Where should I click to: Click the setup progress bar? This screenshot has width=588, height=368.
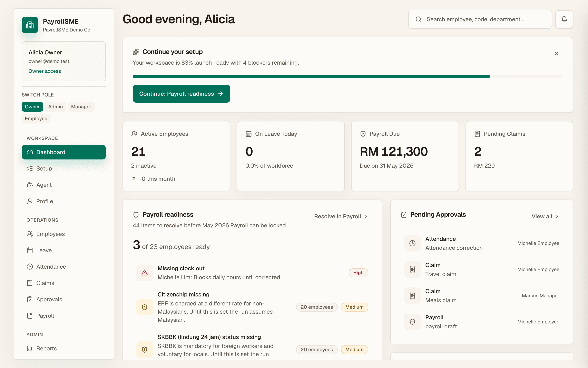pos(348,76)
